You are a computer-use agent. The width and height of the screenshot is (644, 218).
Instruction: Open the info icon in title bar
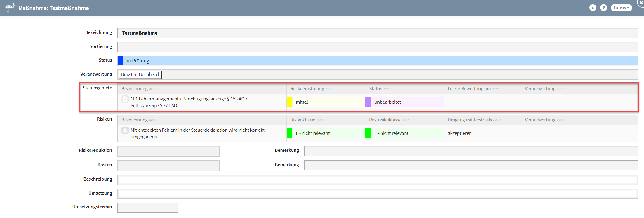(x=593, y=8)
